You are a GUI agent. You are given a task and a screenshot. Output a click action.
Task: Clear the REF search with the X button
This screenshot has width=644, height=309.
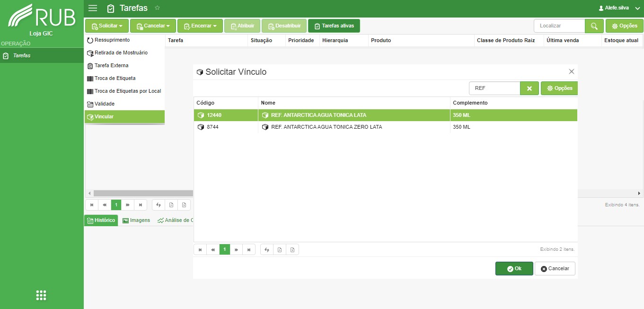point(529,88)
